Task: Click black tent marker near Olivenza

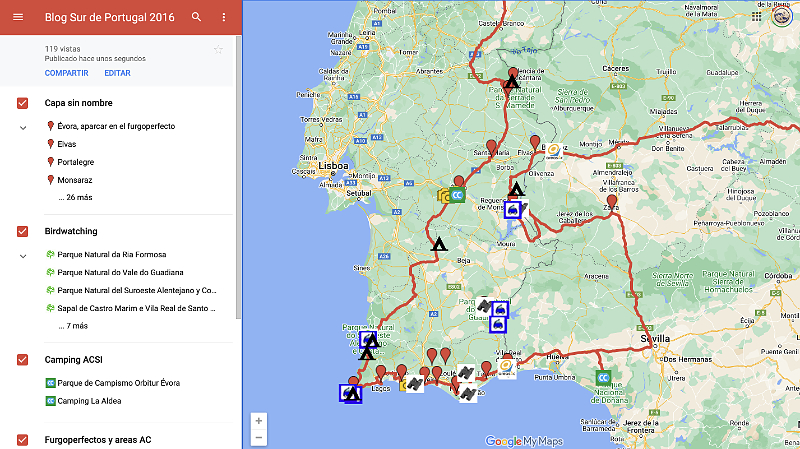Action: pos(516,189)
